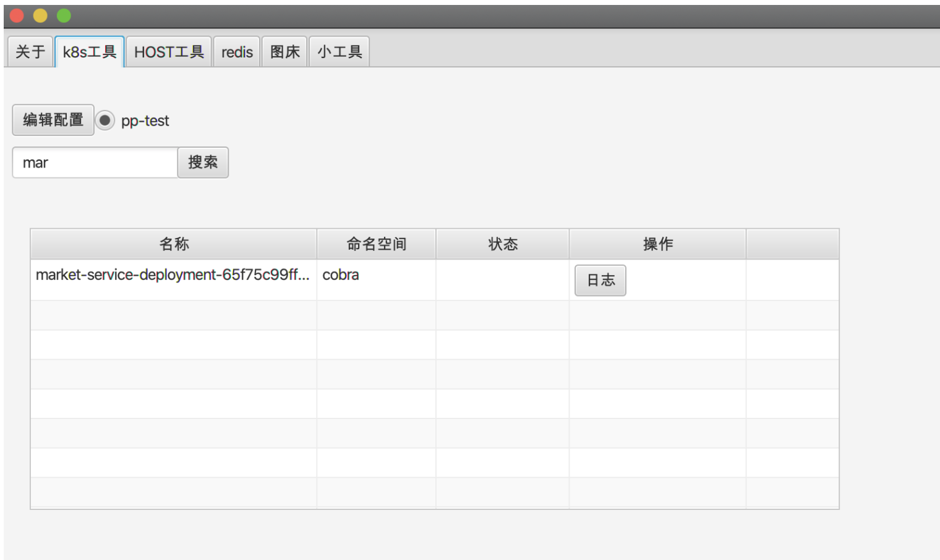Maximize the window with the green button
The width and height of the screenshot is (940, 560).
pos(64,15)
